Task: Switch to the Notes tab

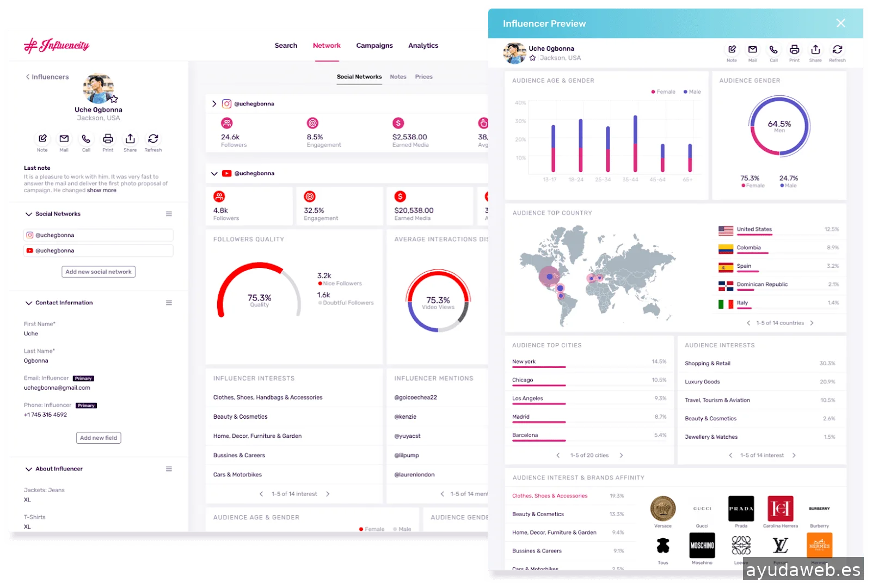Action: coord(398,77)
